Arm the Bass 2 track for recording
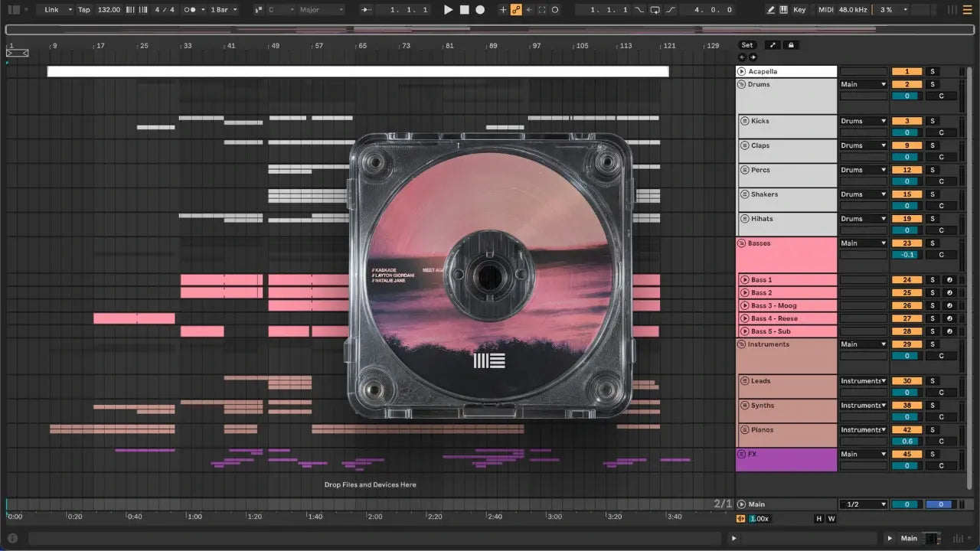980x551 pixels. 949,293
